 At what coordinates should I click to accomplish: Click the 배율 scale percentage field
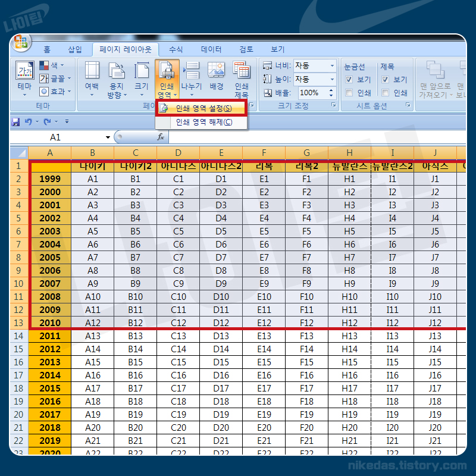314,93
